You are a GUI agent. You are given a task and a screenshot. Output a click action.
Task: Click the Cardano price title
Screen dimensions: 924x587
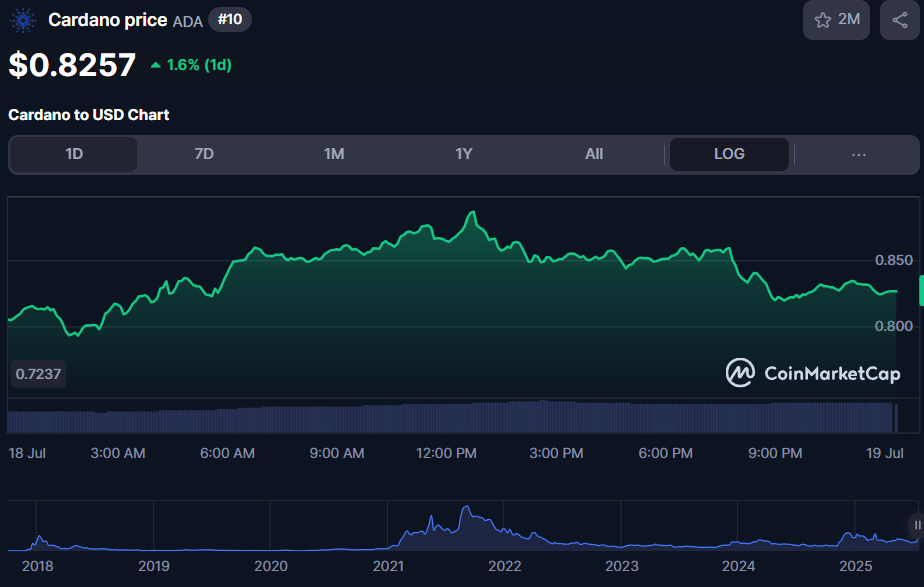[108, 20]
